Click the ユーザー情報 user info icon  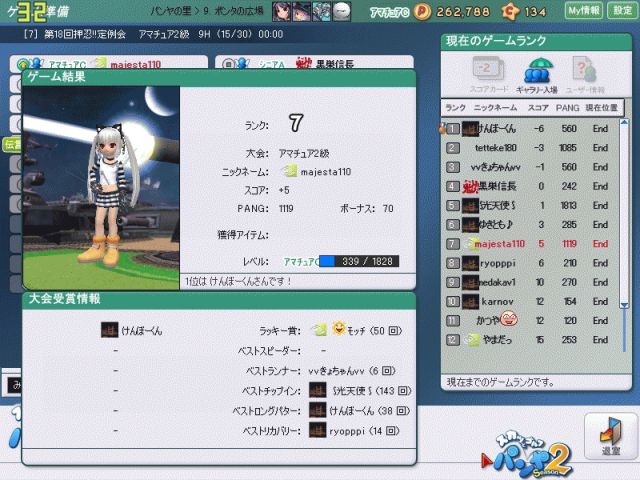[587, 71]
